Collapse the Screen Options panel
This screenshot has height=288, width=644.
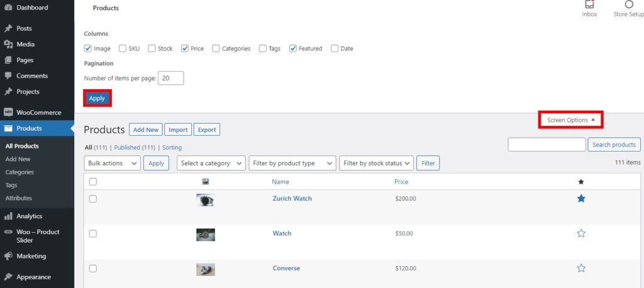point(571,120)
